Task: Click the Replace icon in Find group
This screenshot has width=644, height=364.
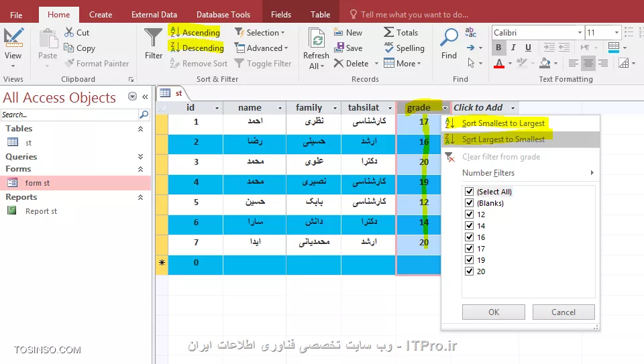Action: [470, 32]
